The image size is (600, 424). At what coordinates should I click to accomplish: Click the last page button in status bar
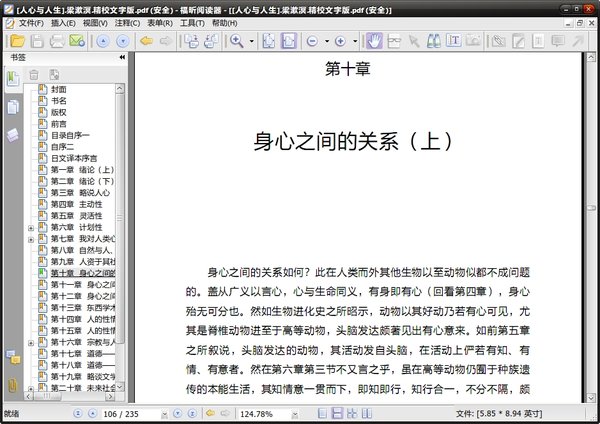point(192,413)
